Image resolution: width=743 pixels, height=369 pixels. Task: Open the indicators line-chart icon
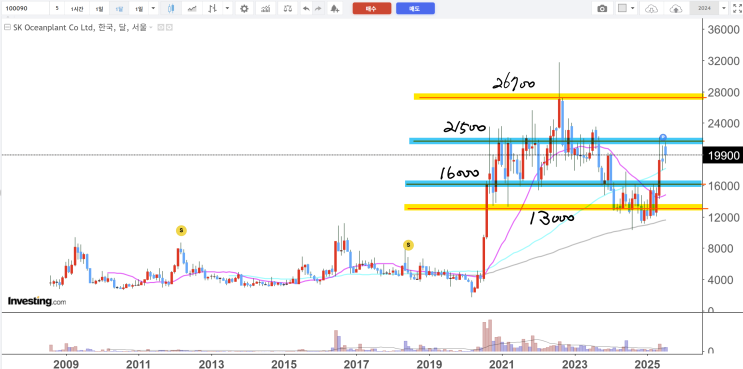pos(192,9)
